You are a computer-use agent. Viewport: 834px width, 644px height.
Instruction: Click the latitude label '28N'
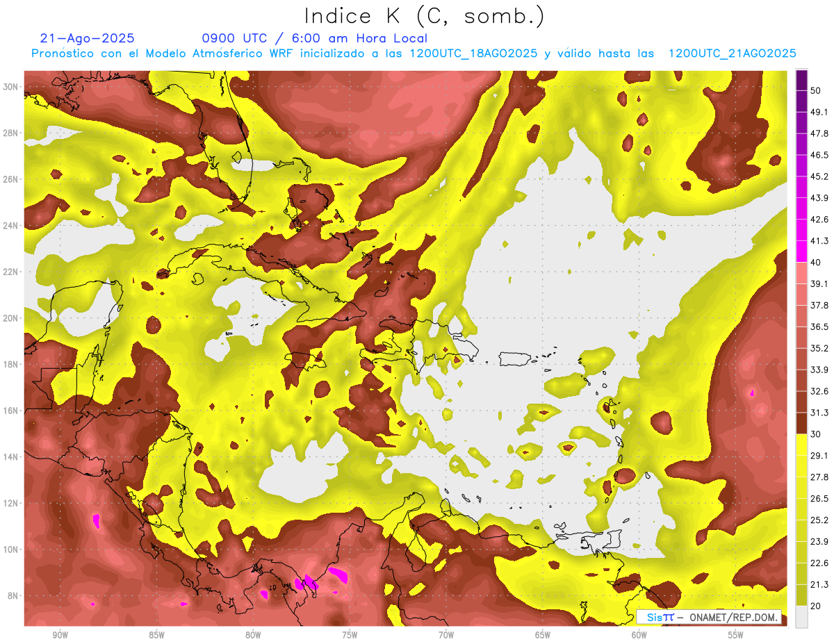[x=10, y=133]
